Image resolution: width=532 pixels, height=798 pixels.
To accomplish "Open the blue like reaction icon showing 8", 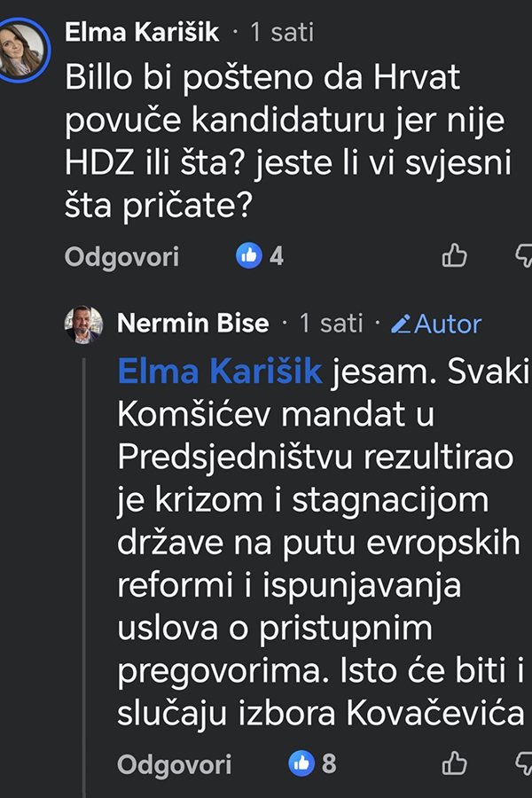I will click(301, 763).
